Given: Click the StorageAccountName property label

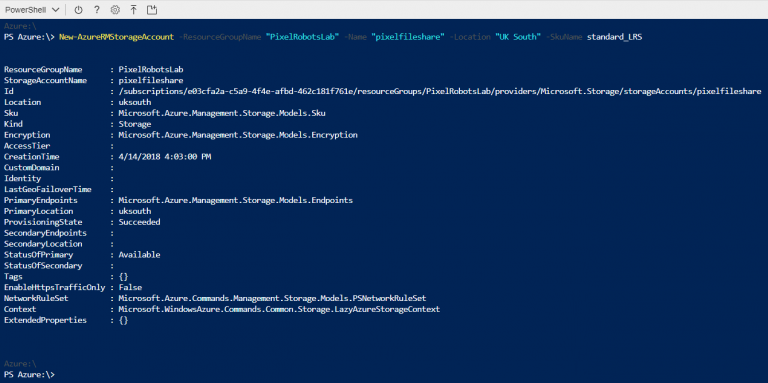Looking at the screenshot, I should 46,80.
